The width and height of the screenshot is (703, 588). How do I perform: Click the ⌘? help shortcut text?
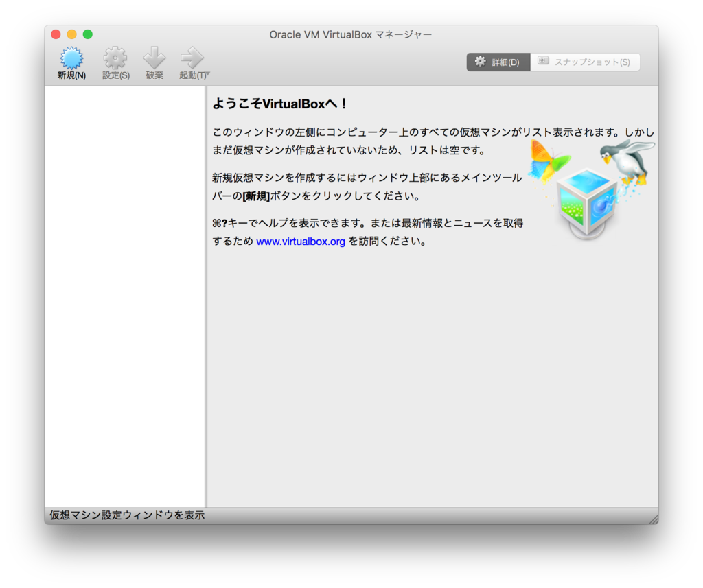click(x=218, y=223)
